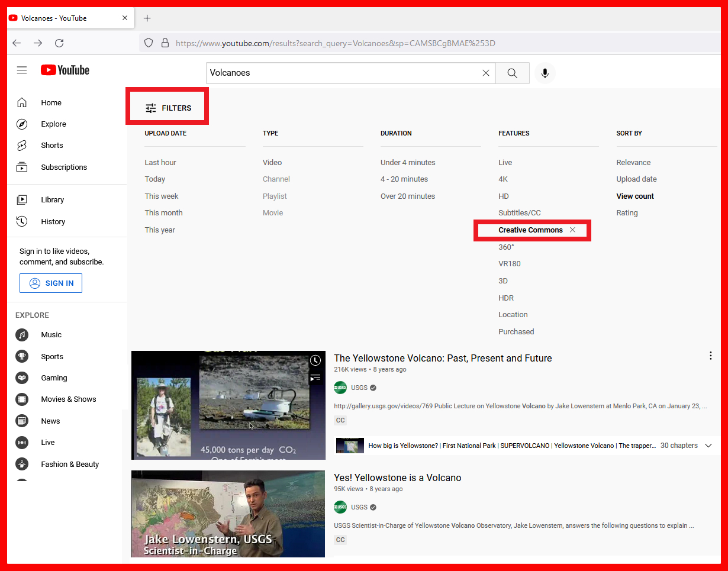This screenshot has width=728, height=571.
Task: Go to History in sidebar
Action: point(53,222)
